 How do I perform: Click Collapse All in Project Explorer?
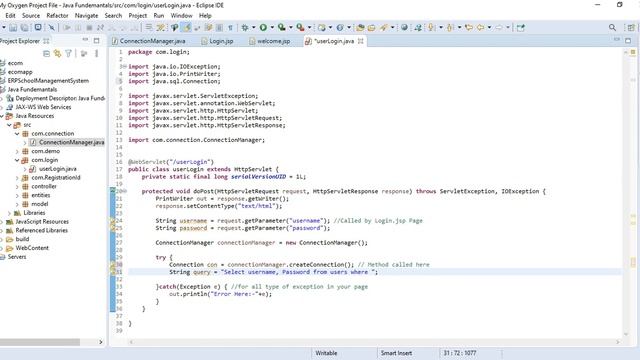point(46,53)
